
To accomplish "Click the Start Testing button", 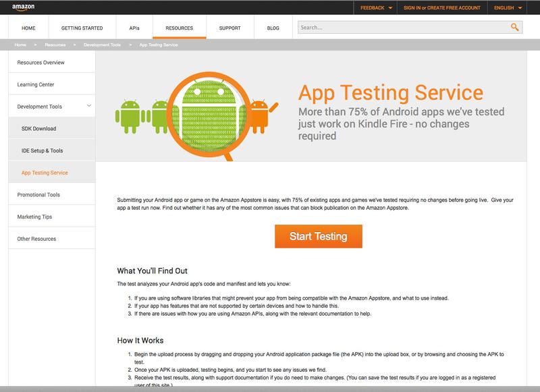I will point(318,236).
